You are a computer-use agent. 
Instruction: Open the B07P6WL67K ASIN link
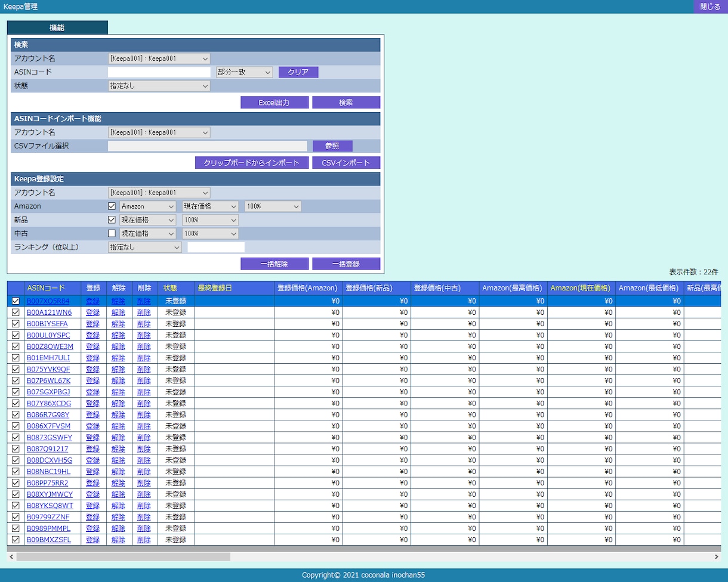click(x=48, y=380)
